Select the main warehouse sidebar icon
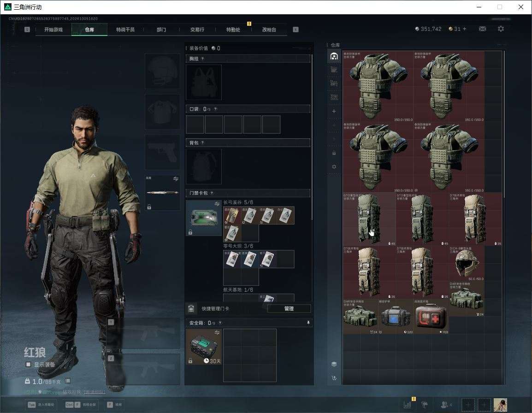Viewport: 532px width, 413px height. pyautogui.click(x=334, y=56)
